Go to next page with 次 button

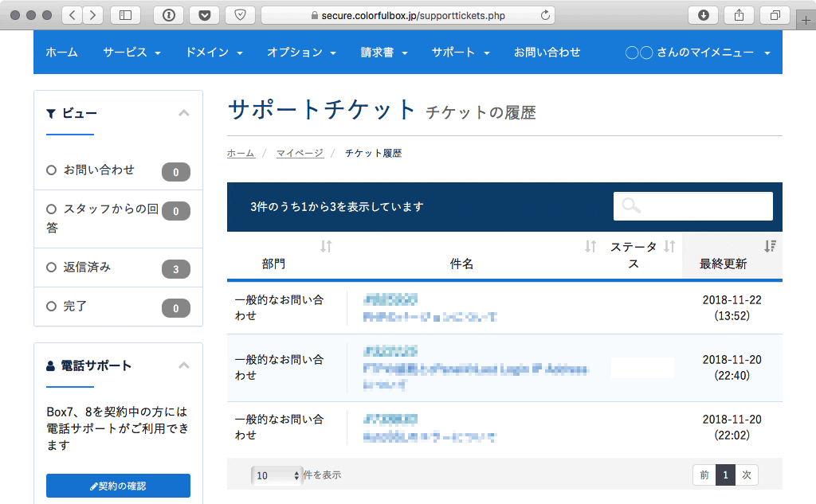(x=747, y=475)
